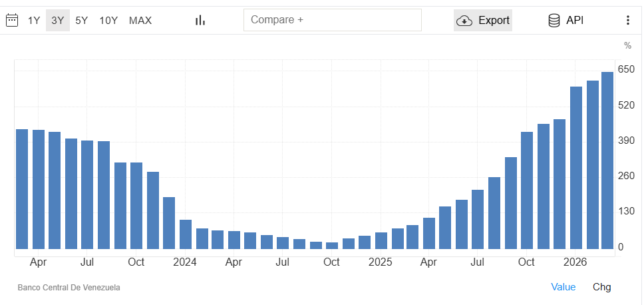
Task: Click the database stack icon beside API
Action: pos(554,20)
